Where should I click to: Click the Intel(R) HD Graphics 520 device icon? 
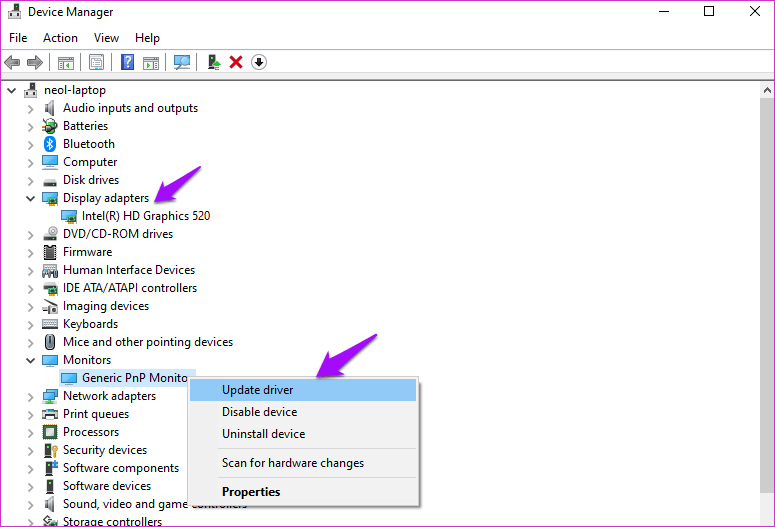[69, 217]
